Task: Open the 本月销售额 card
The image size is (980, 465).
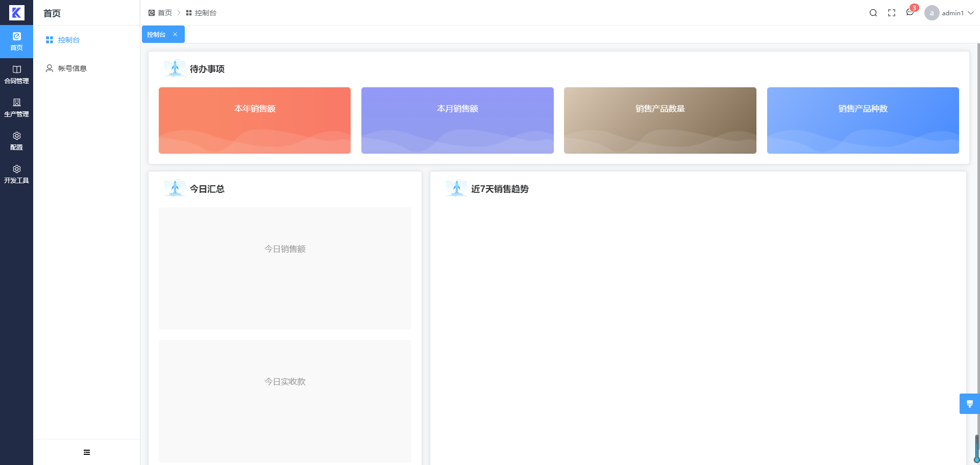Action: click(x=457, y=120)
